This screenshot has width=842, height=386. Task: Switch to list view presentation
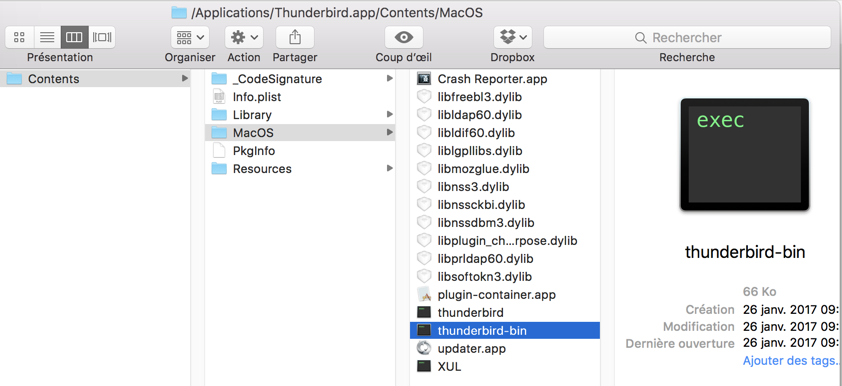47,37
